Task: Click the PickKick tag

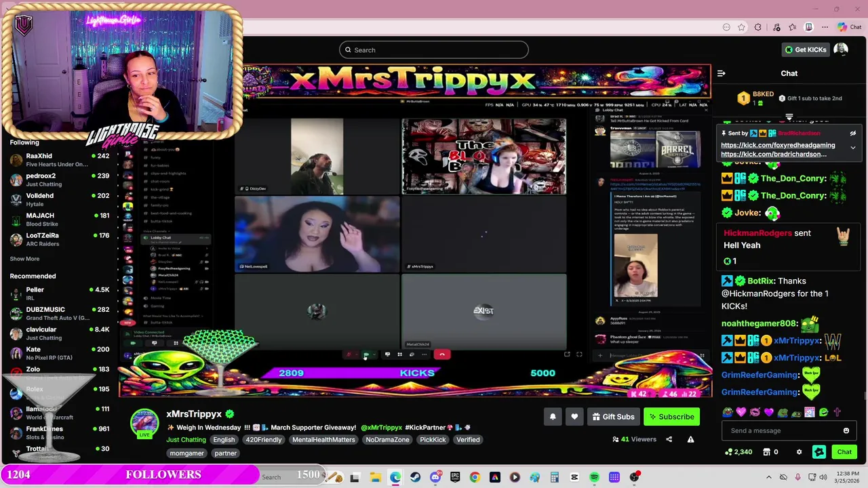Action: point(433,440)
